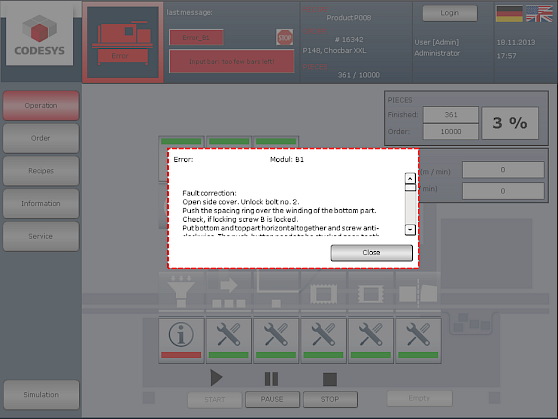Open the Simulation page

(x=41, y=394)
